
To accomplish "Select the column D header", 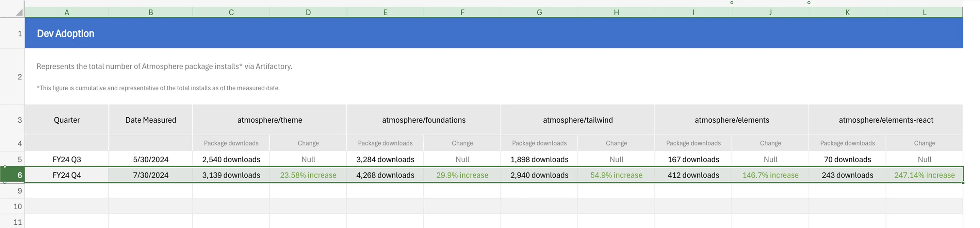I will click(x=308, y=12).
